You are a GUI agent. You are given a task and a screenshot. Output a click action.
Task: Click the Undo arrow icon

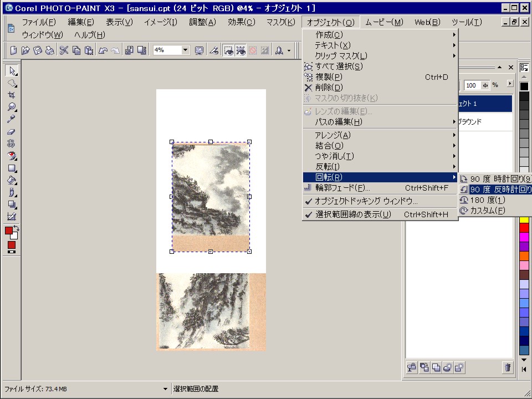(103, 50)
